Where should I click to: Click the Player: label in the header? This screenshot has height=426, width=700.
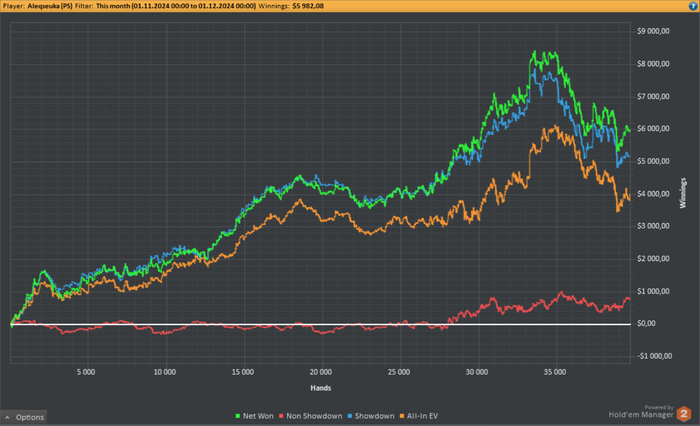point(14,6)
